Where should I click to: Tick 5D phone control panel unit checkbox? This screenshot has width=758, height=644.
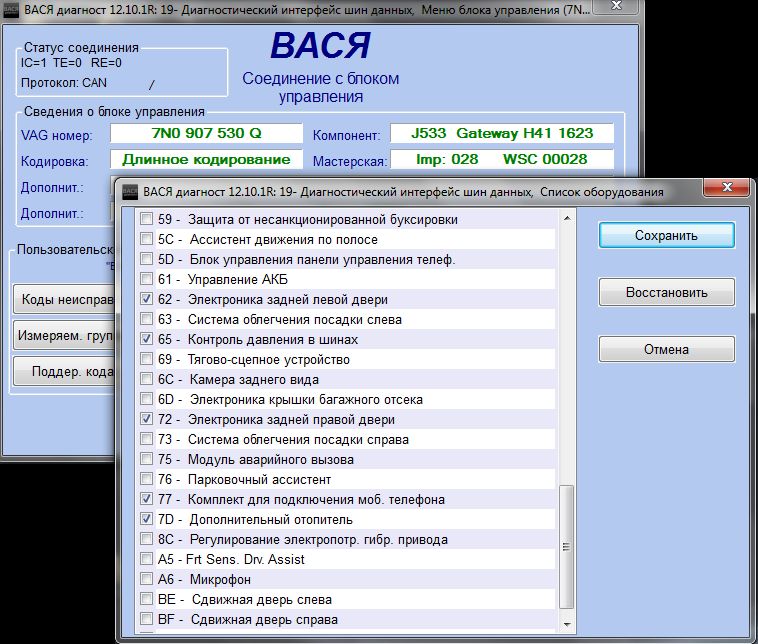pyautogui.click(x=146, y=259)
